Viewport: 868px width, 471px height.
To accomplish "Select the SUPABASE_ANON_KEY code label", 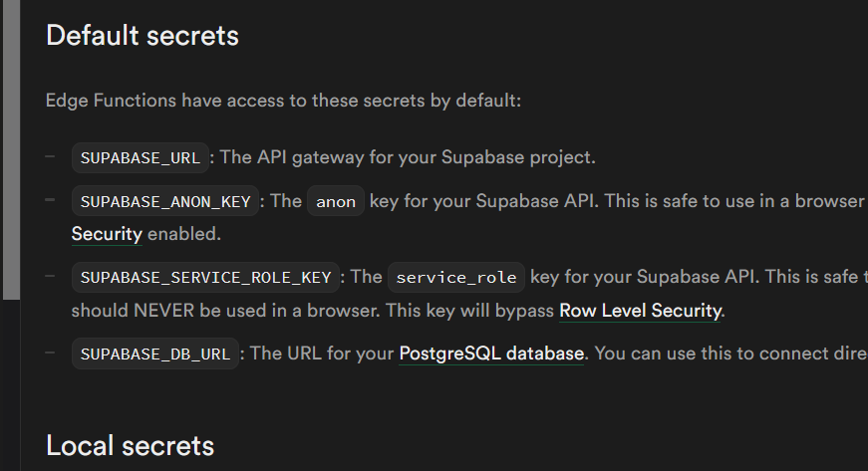I will (x=165, y=201).
